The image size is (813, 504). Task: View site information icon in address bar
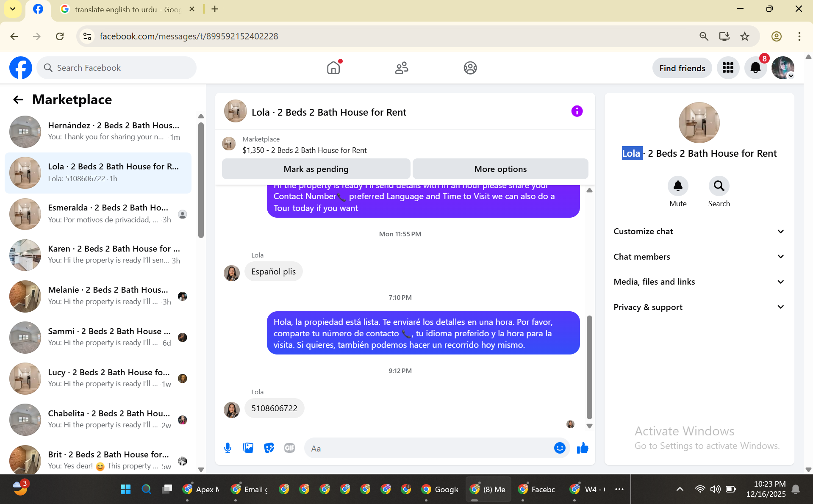(x=87, y=36)
